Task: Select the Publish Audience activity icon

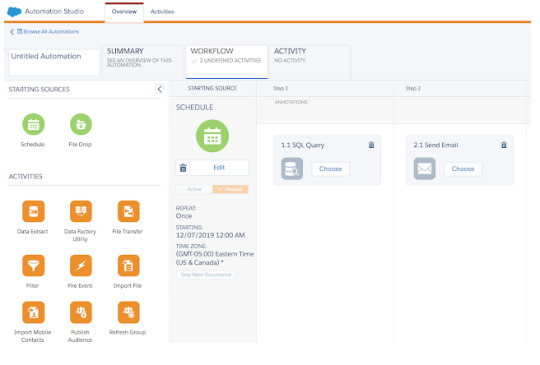Action: click(81, 312)
